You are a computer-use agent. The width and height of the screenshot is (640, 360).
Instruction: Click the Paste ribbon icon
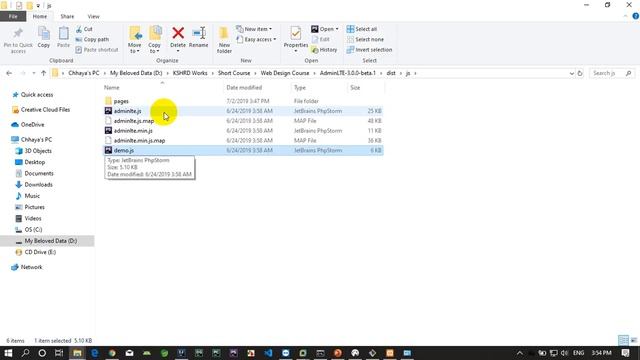(x=63, y=33)
